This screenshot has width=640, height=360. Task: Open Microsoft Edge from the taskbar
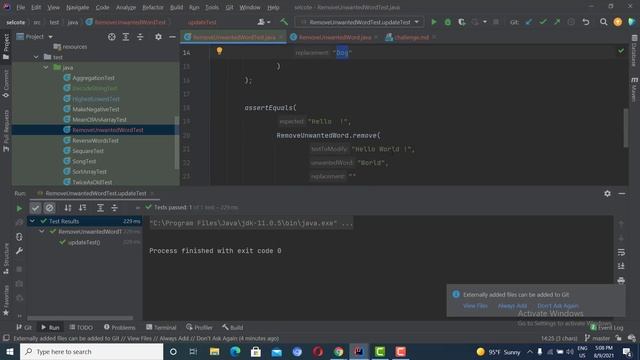click(x=235, y=351)
